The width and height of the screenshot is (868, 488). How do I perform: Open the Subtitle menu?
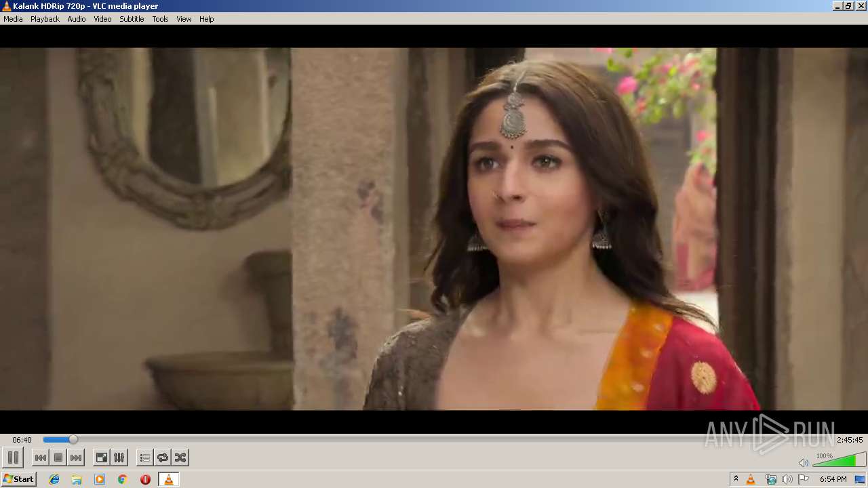[132, 19]
